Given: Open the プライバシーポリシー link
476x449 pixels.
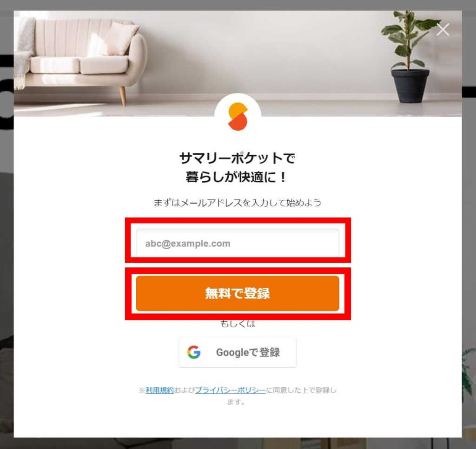Looking at the screenshot, I should click(x=230, y=390).
